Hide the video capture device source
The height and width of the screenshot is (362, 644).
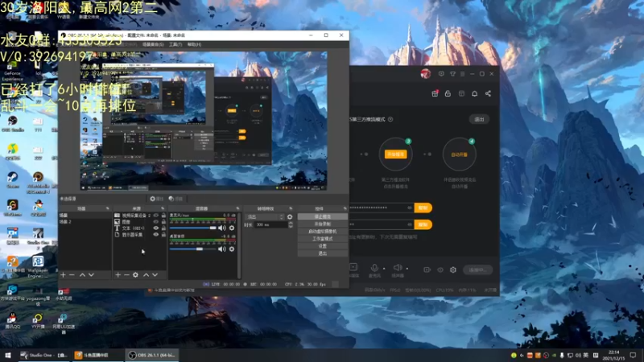click(x=155, y=215)
